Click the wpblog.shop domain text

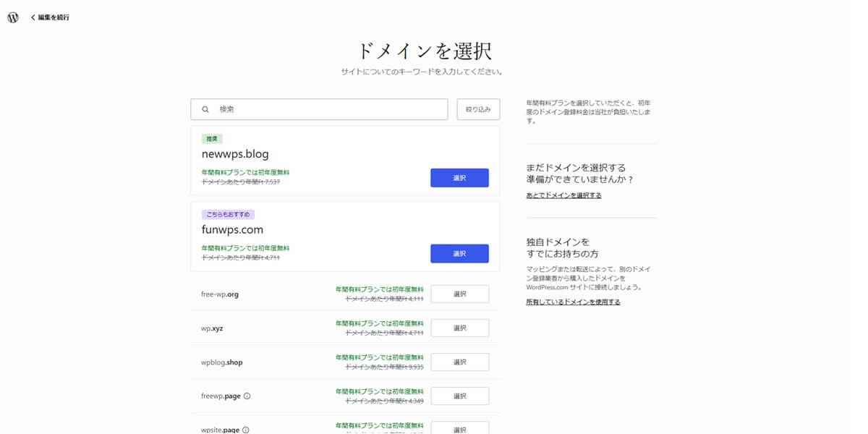[x=222, y=362]
